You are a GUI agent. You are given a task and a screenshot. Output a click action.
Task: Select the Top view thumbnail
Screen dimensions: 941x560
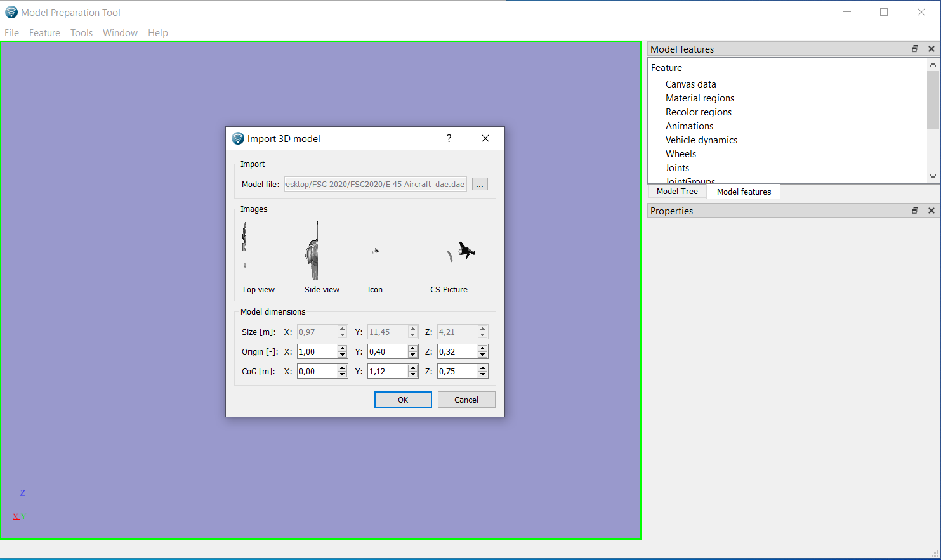click(x=245, y=245)
